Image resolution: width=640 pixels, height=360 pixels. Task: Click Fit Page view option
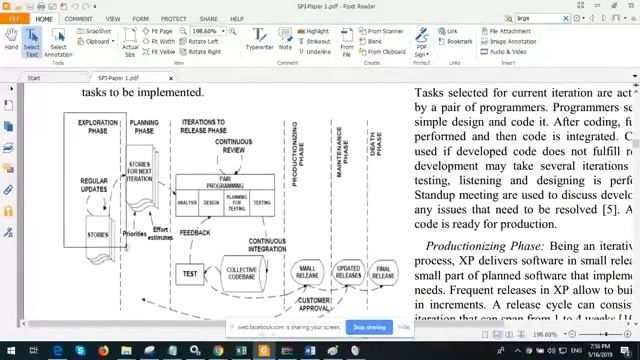coord(158,31)
